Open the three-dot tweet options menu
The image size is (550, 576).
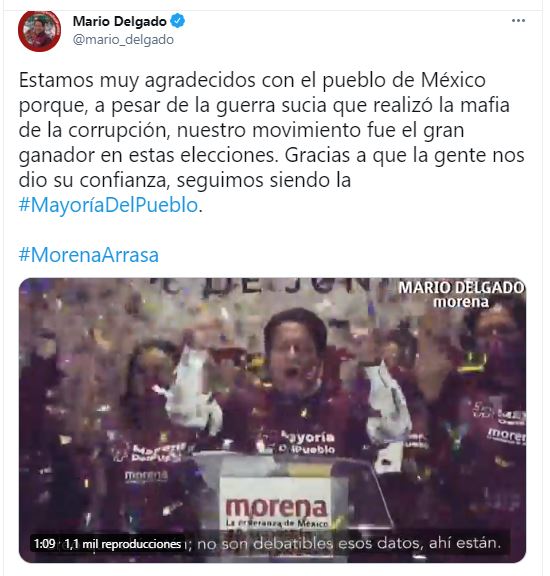coord(518,21)
